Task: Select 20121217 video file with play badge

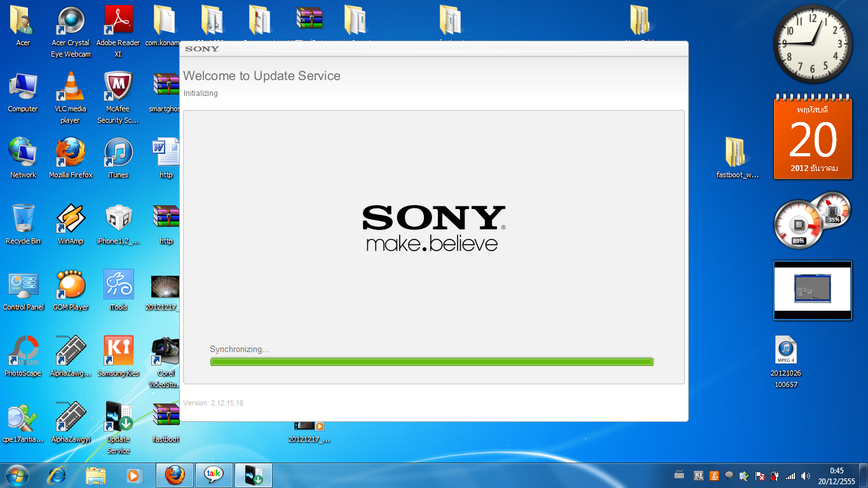Action: (x=309, y=431)
